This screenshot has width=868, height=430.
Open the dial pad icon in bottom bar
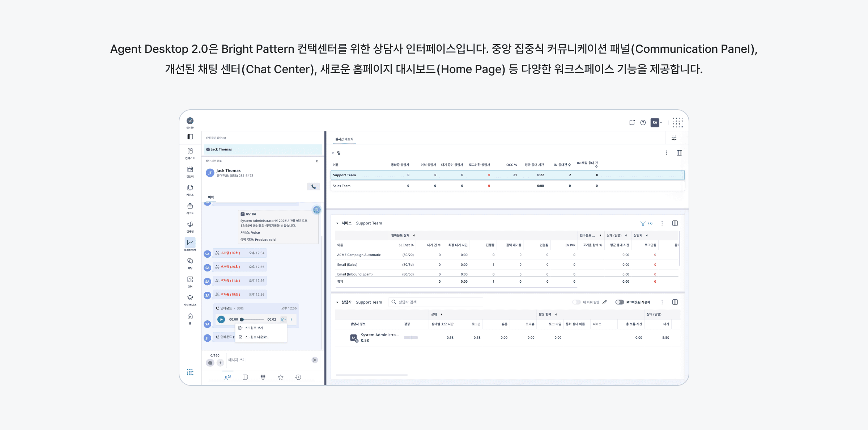[x=263, y=377]
